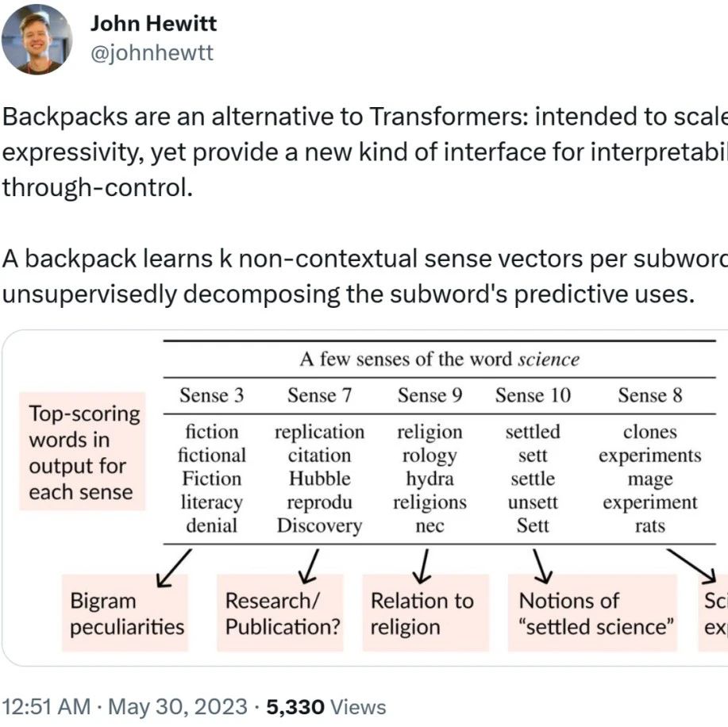This screenshot has height=727, width=728.
Task: Click the tweet timestamp 12:51 AM
Action: click(x=46, y=707)
